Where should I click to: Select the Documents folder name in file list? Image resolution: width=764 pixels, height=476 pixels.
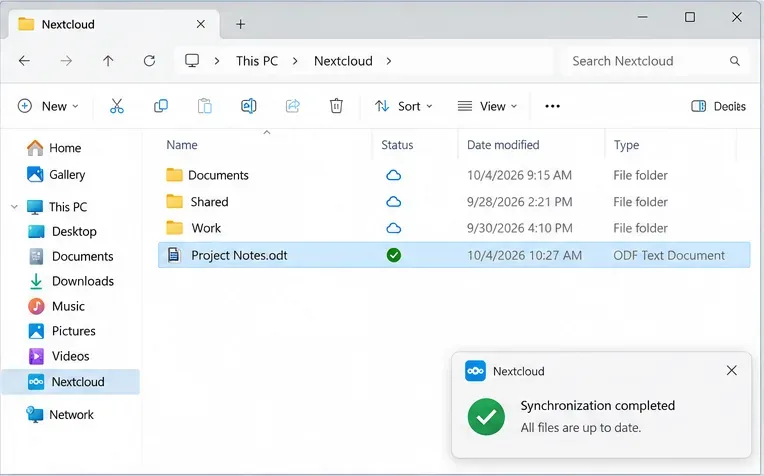click(x=218, y=175)
